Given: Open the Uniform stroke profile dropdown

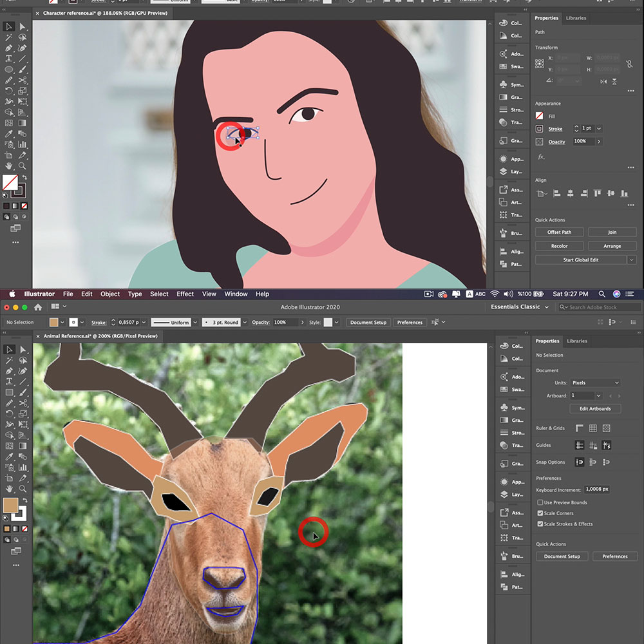Looking at the screenshot, I should click(174, 323).
